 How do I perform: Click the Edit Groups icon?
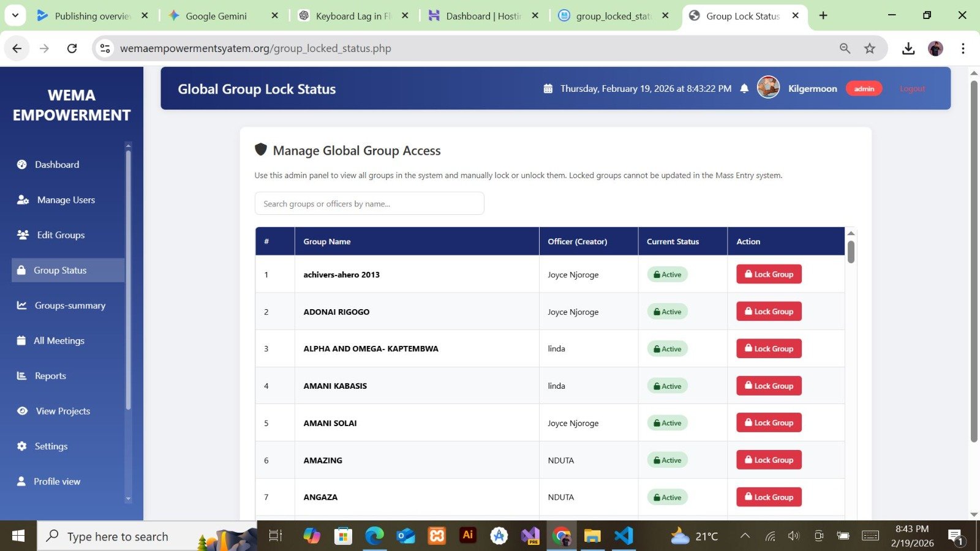point(22,234)
